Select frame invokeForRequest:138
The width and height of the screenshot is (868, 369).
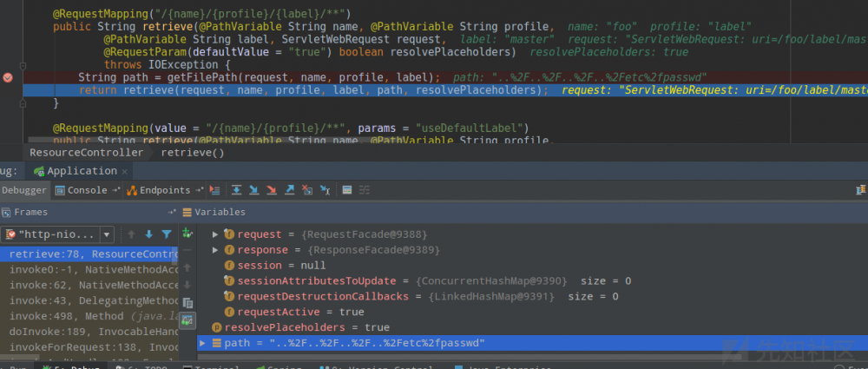coord(89,347)
